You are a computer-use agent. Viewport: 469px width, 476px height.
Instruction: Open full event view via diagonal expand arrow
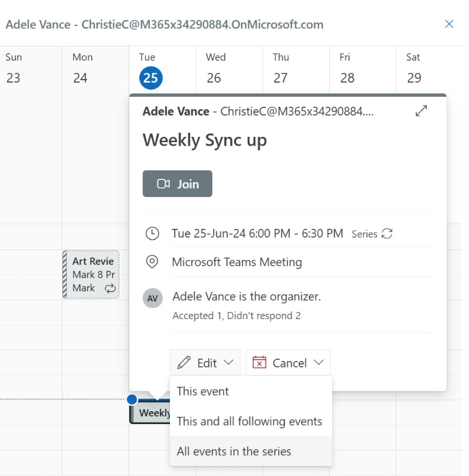[x=421, y=111]
